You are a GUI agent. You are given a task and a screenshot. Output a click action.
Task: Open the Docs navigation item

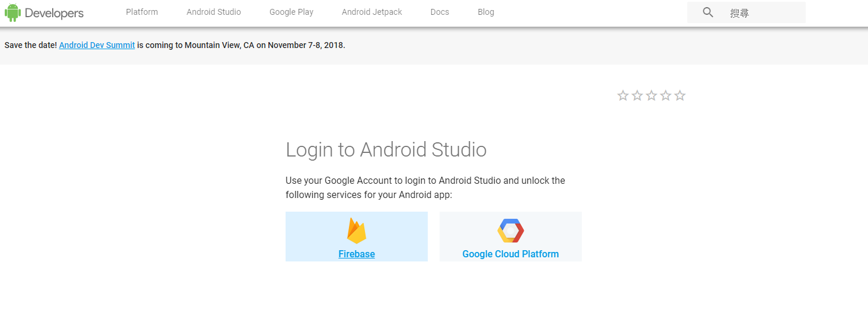[440, 12]
